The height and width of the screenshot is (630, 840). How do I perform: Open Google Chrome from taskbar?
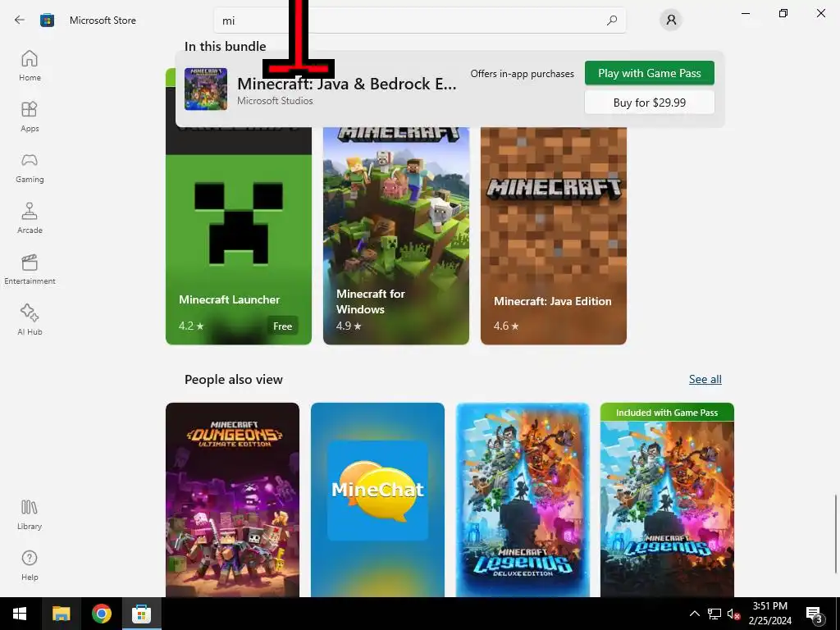tap(101, 614)
